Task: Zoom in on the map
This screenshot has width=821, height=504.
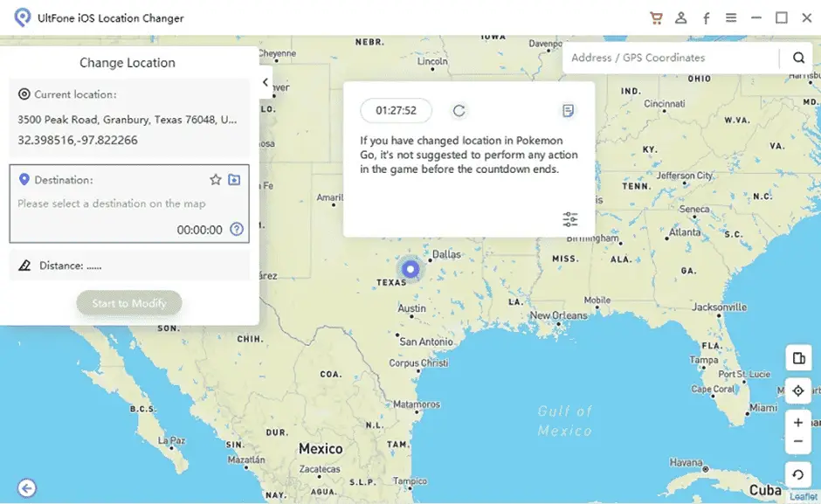Action: click(x=798, y=422)
